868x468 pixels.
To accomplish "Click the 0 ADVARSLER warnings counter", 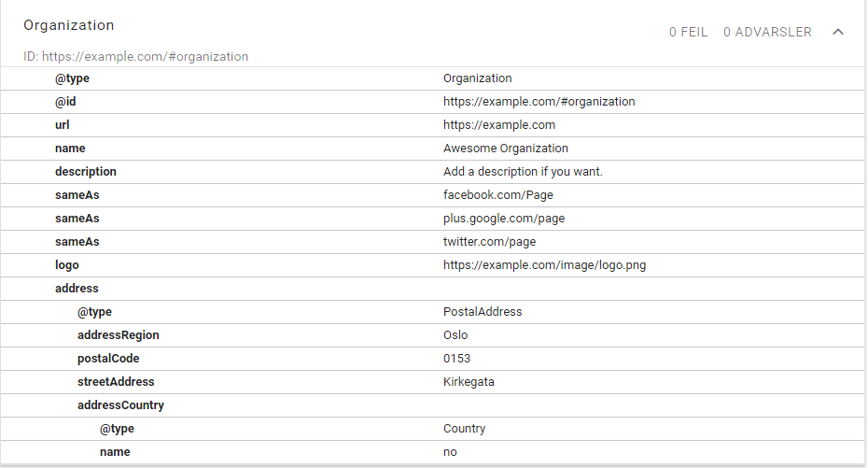I will [x=767, y=32].
